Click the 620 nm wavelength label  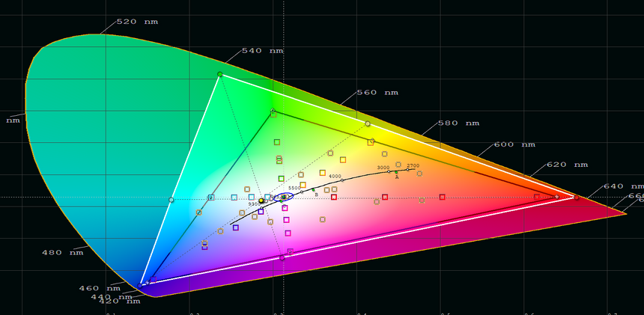[567, 165]
